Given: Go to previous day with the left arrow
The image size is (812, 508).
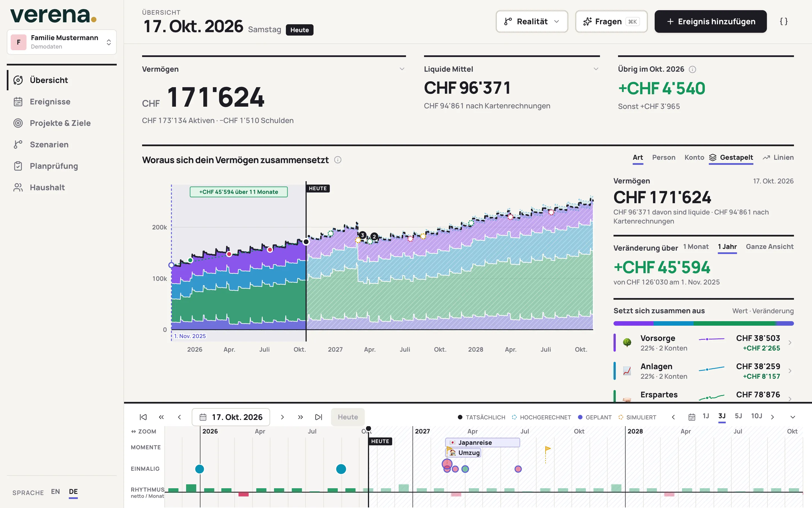Looking at the screenshot, I should 180,417.
